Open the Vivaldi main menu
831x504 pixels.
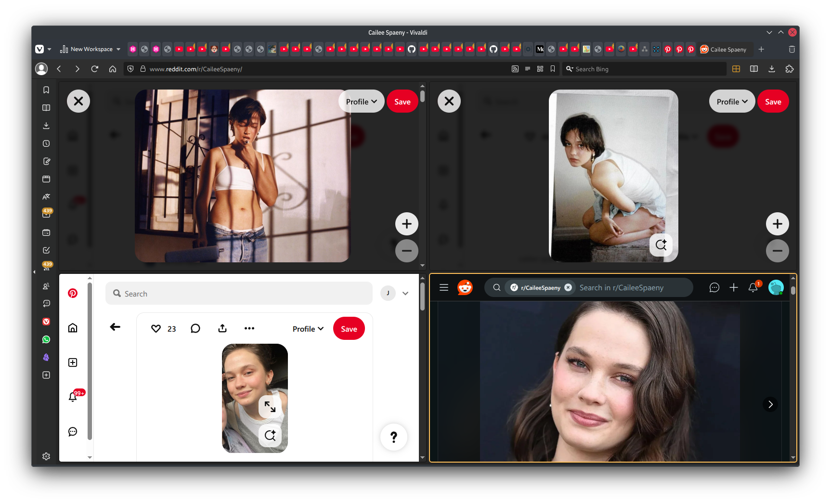(x=39, y=49)
